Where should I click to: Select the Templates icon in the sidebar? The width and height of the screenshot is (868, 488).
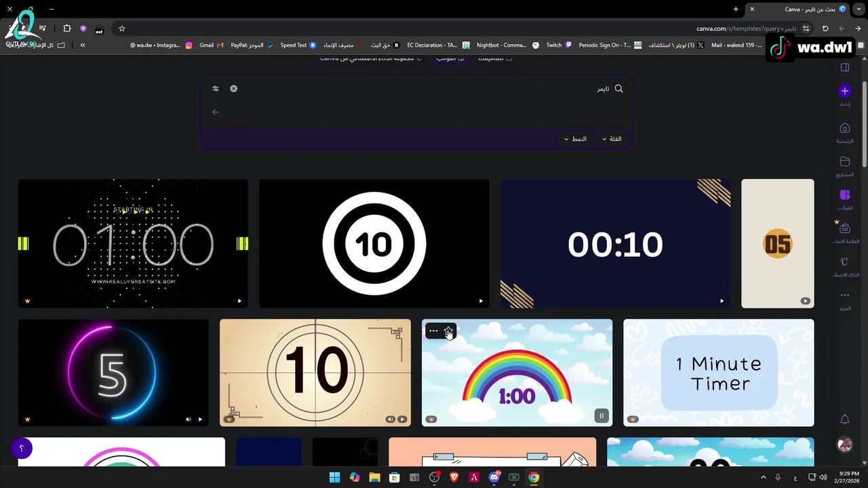tap(844, 195)
